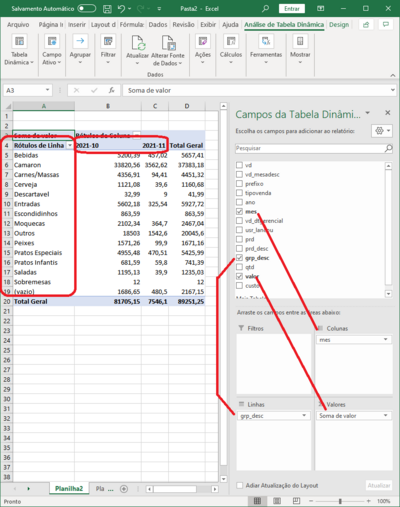Image resolution: width=400 pixels, height=507 pixels.
Task: Check the vd_mesadesc field checkbox
Action: (x=239, y=174)
